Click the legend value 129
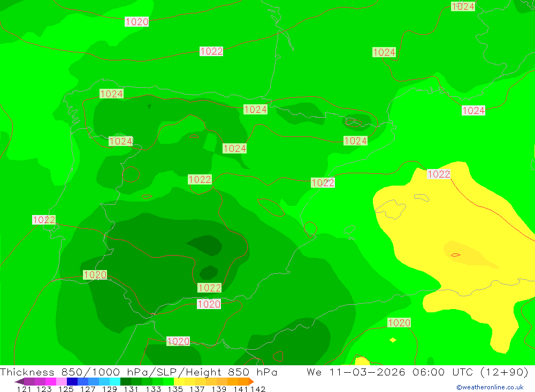The height and width of the screenshot is (392, 535). pyautogui.click(x=110, y=389)
